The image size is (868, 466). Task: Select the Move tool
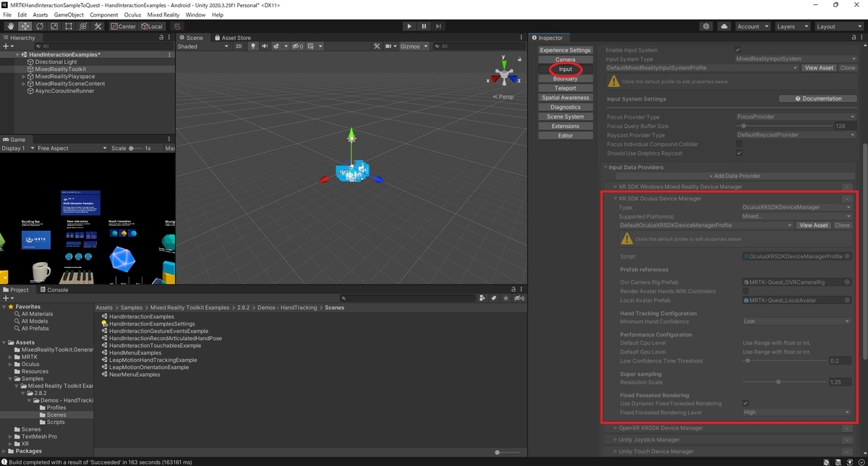click(25, 26)
